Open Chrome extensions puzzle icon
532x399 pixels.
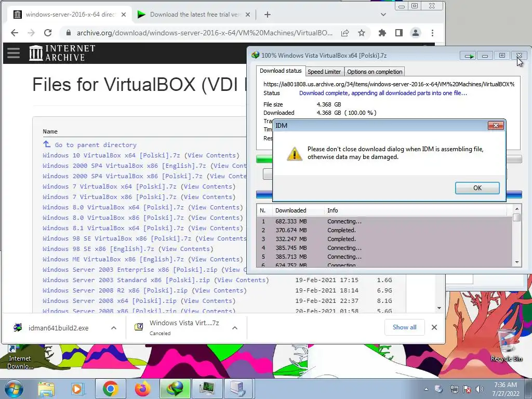382,33
